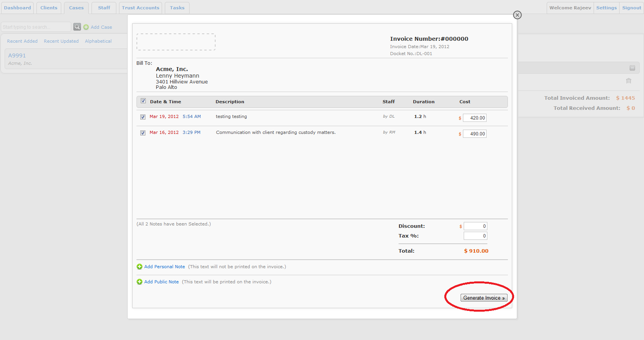Toggle the select-all checkbox in table header
Viewport: 644px width, 340px height.
143,101
